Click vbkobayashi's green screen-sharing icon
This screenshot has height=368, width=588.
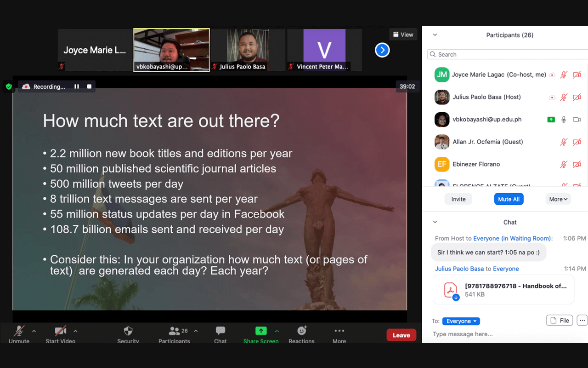coord(551,120)
